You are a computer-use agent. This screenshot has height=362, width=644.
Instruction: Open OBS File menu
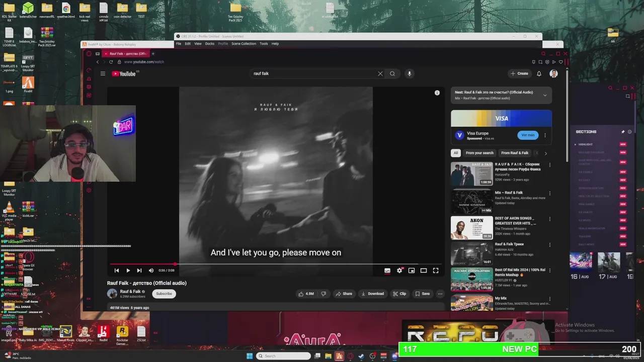click(x=179, y=44)
